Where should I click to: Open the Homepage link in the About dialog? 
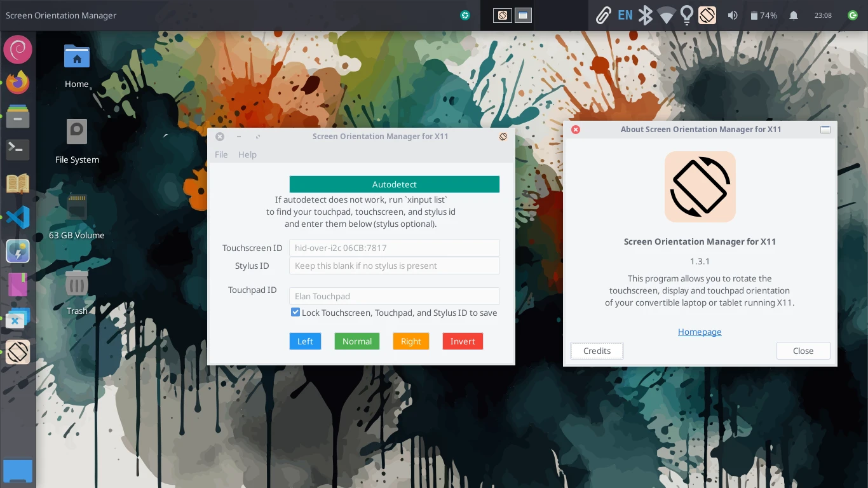[700, 332]
